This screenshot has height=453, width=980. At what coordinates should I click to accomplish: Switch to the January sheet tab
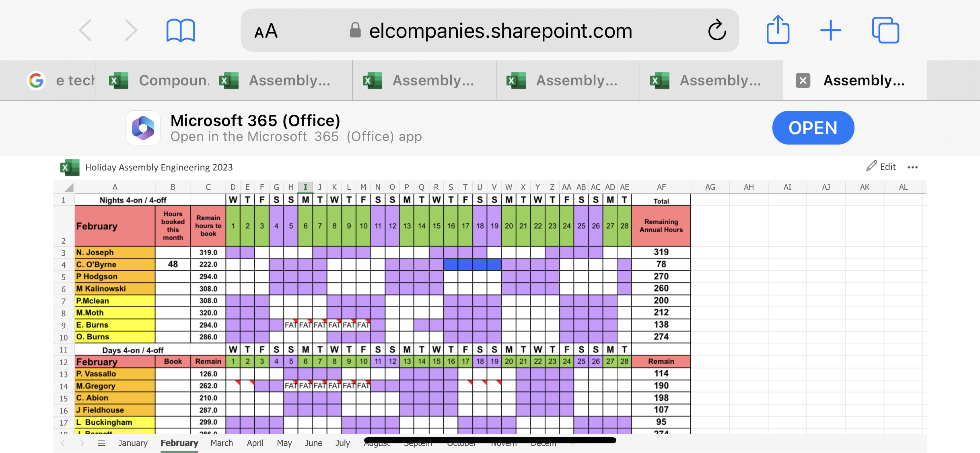pyautogui.click(x=133, y=443)
